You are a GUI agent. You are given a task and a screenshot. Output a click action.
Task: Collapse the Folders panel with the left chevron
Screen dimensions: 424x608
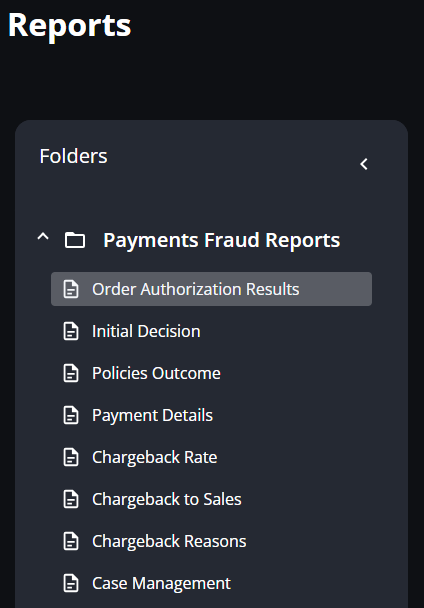(363, 164)
